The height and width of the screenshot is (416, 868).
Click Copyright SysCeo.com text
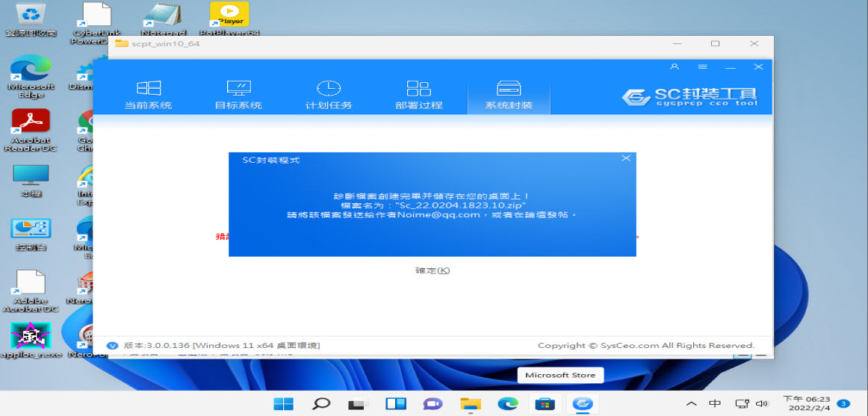(x=647, y=345)
